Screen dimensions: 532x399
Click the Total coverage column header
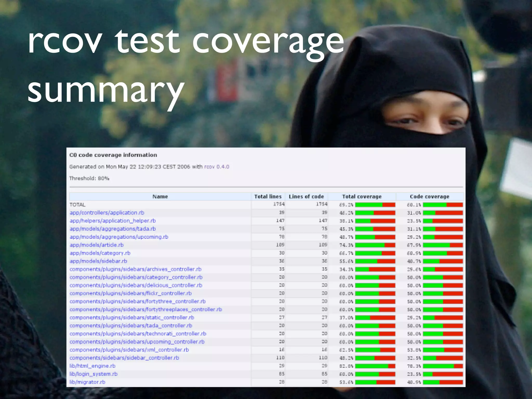[362, 197]
